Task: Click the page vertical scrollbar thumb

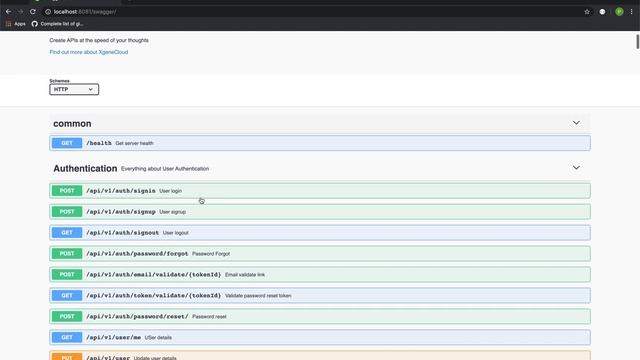Action: (x=638, y=42)
